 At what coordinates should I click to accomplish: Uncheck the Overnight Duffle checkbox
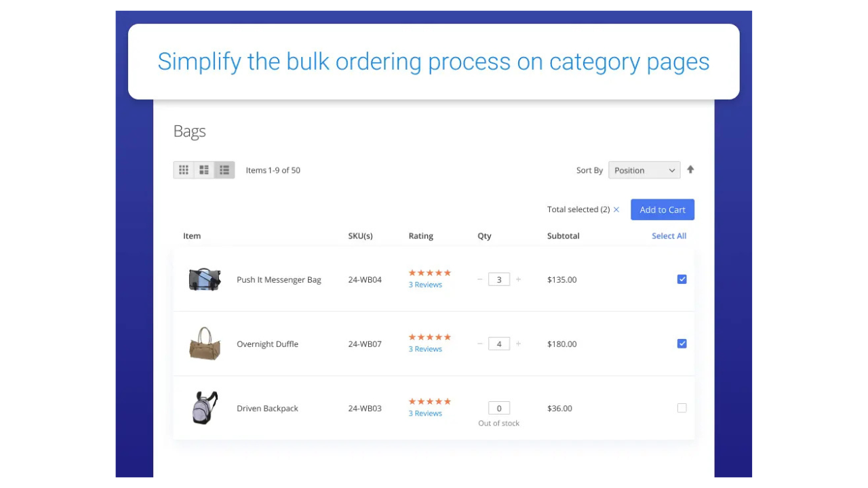coord(682,344)
